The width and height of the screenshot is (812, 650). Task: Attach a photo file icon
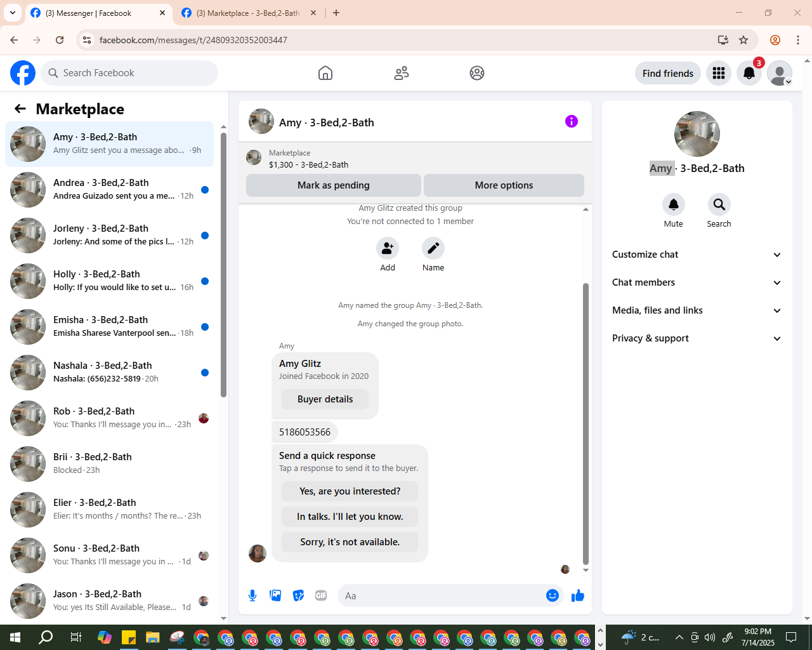(275, 595)
